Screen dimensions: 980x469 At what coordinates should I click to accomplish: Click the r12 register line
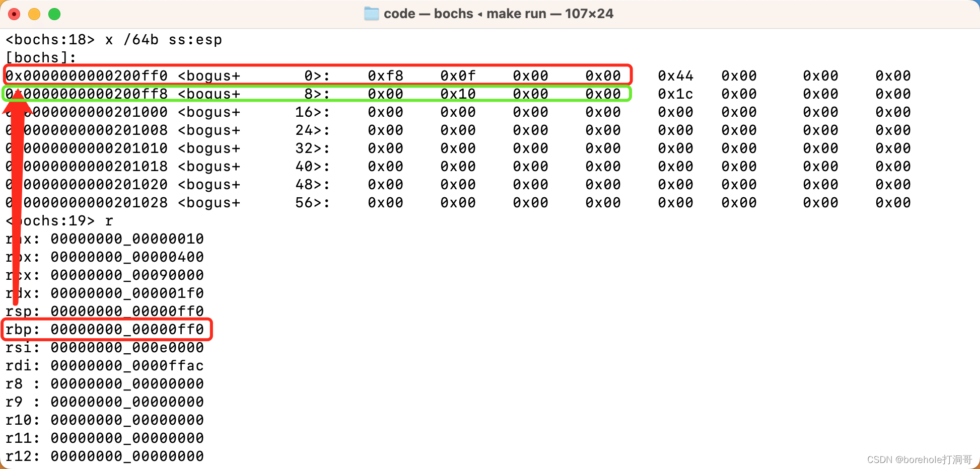click(x=104, y=456)
